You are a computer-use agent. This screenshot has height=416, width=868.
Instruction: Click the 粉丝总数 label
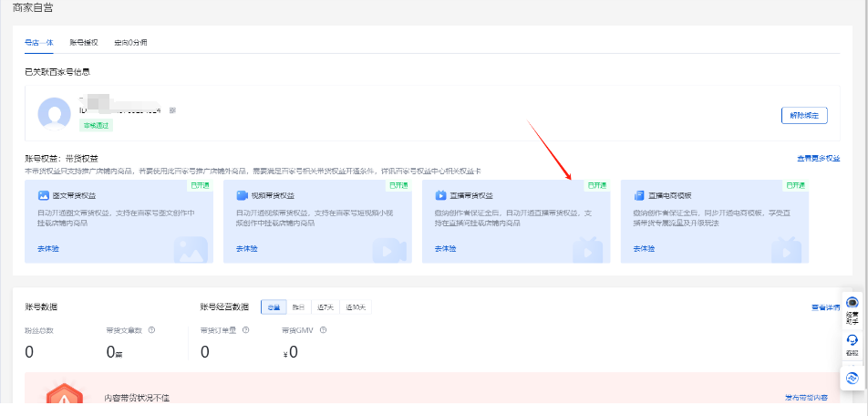click(39, 330)
